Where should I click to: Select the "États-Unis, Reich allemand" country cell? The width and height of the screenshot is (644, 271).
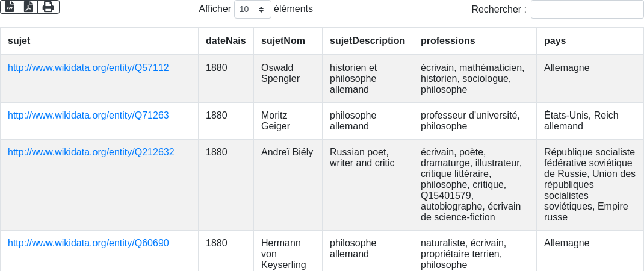coord(581,121)
